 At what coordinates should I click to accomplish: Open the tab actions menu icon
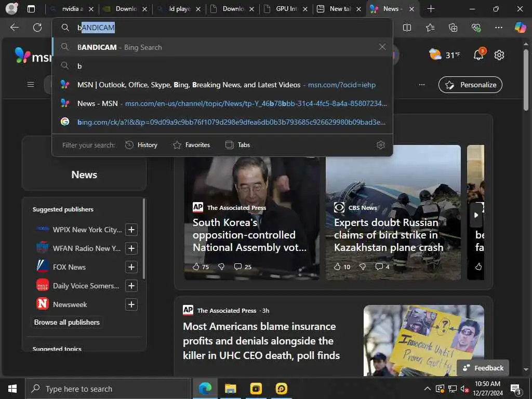(31, 9)
